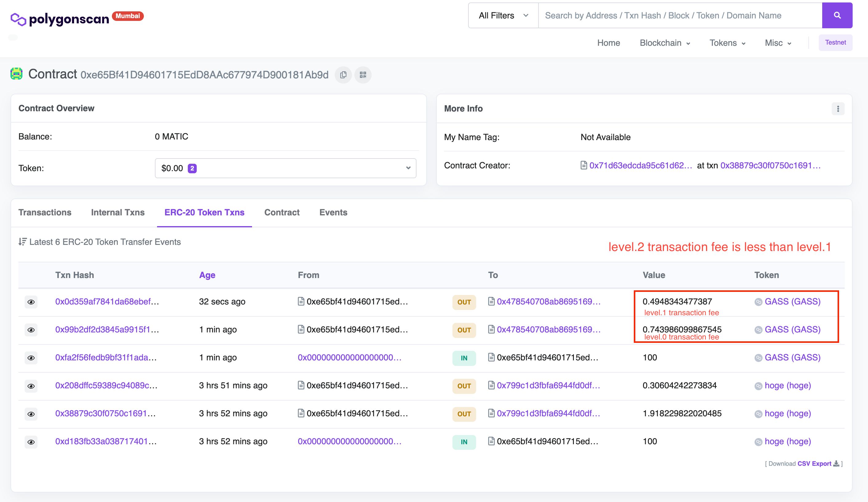The height and width of the screenshot is (502, 868).
Task: Click the Age column header
Action: 207,275
